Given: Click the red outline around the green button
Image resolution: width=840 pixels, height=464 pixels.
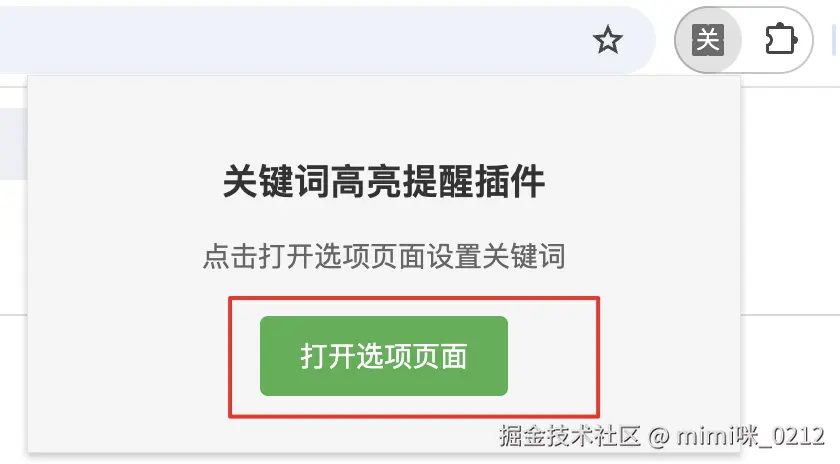Looking at the screenshot, I should tap(414, 297).
